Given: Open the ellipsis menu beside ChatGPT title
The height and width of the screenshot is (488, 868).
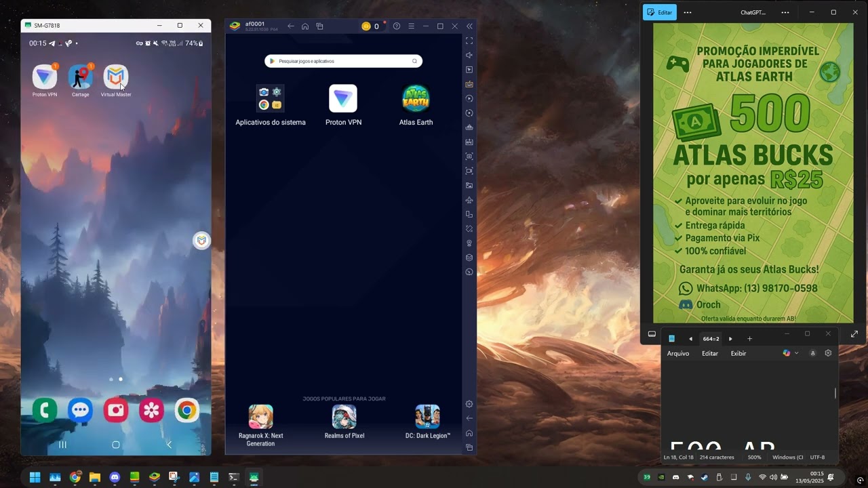Looking at the screenshot, I should 785,12.
